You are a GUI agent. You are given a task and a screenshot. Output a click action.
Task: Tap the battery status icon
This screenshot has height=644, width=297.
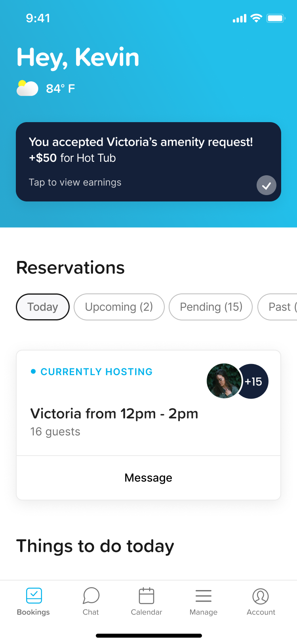(276, 18)
